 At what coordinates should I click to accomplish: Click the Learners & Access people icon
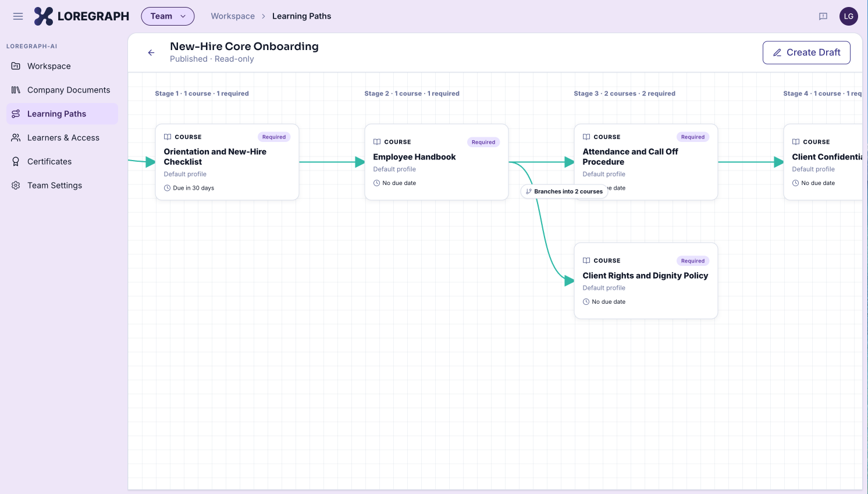coord(16,138)
